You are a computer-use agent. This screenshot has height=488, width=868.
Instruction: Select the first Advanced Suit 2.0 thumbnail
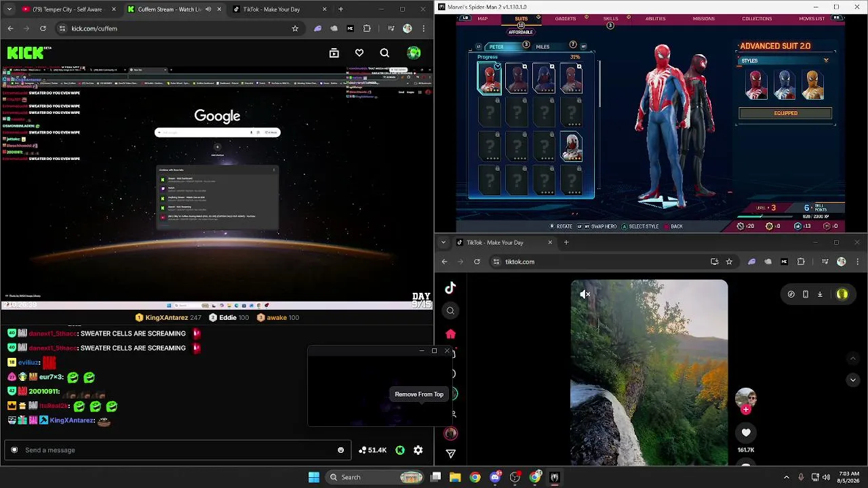click(x=490, y=79)
